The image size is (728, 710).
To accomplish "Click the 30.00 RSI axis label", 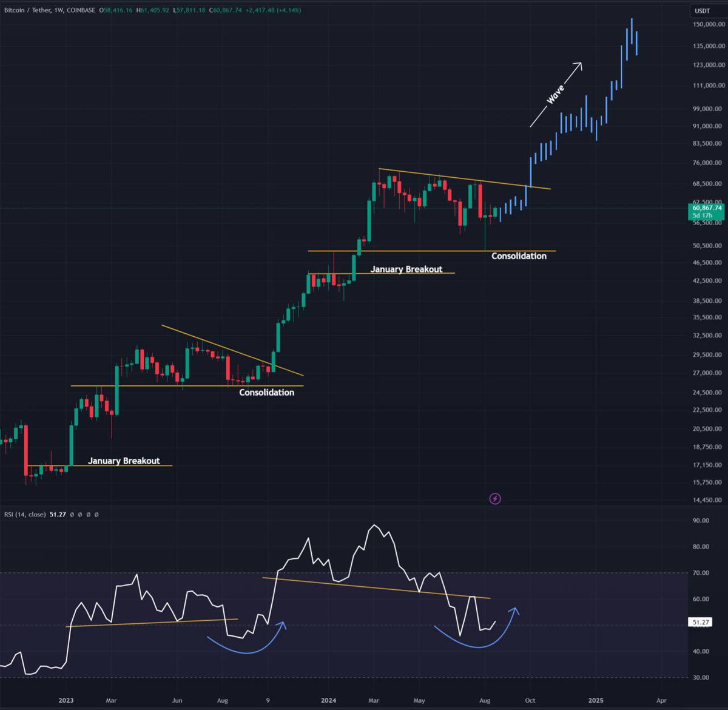I will tap(701, 677).
